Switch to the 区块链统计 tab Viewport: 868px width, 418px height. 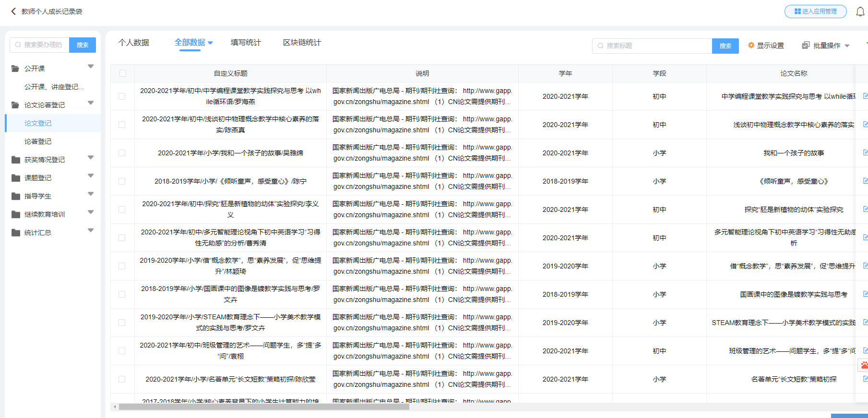point(302,43)
